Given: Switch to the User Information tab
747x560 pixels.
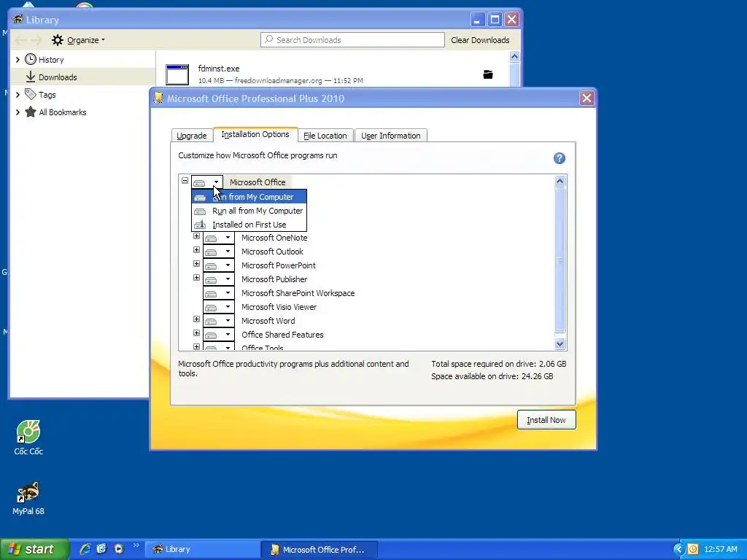Looking at the screenshot, I should (391, 136).
